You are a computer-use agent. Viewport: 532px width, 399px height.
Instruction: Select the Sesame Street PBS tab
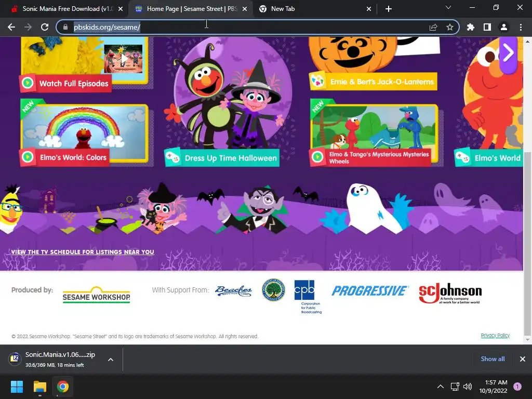190,9
